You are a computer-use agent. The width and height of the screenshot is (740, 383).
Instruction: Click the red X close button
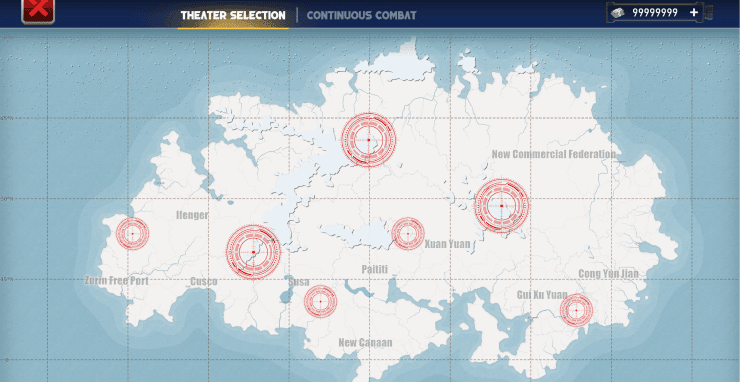pos(38,10)
